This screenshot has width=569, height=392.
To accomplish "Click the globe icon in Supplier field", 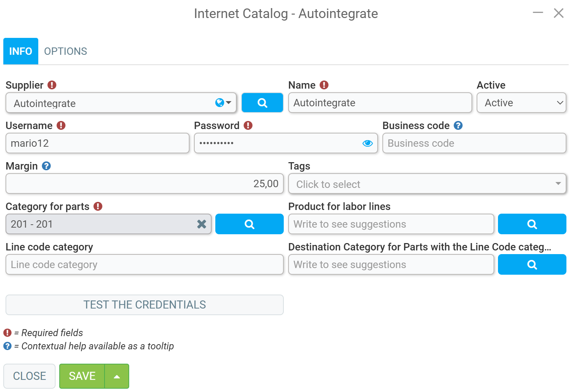I will [x=219, y=103].
